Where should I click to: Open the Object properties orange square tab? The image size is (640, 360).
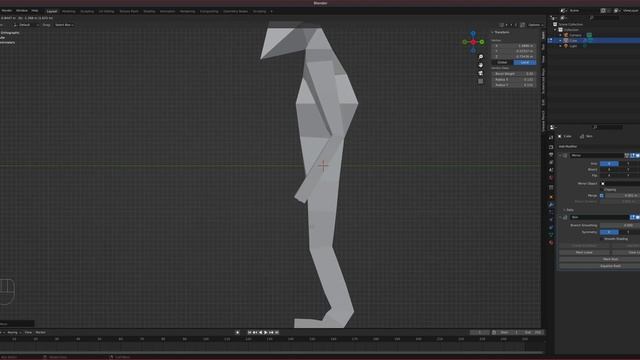click(x=551, y=197)
